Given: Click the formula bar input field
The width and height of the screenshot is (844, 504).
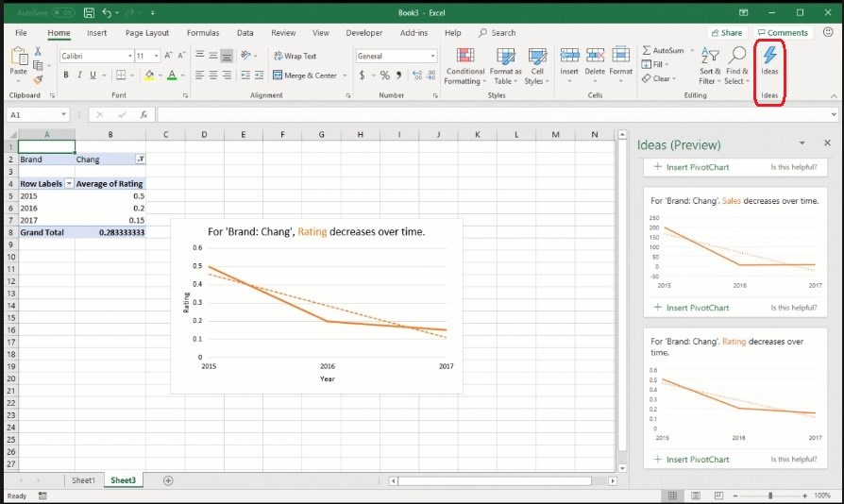Looking at the screenshot, I should coord(494,114).
